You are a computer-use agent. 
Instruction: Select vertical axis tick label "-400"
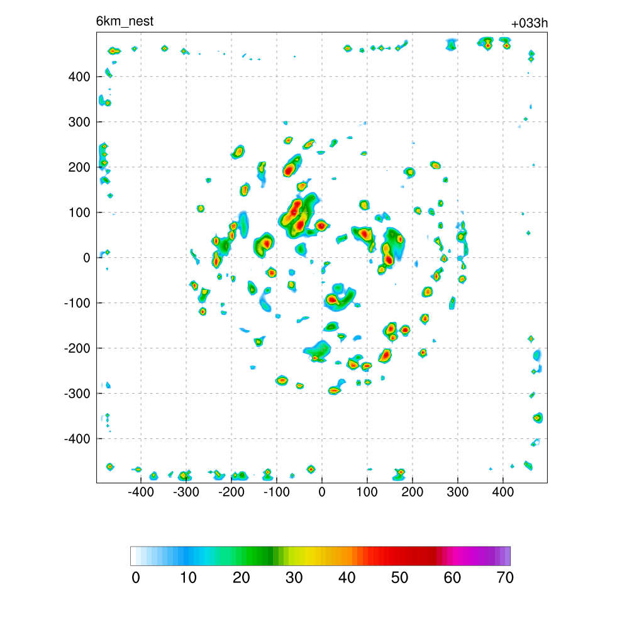click(x=77, y=439)
